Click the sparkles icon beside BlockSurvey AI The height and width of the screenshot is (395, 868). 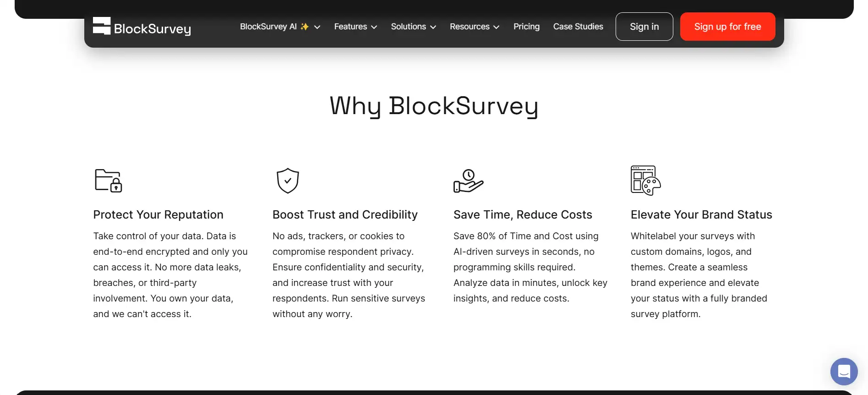pos(305,27)
